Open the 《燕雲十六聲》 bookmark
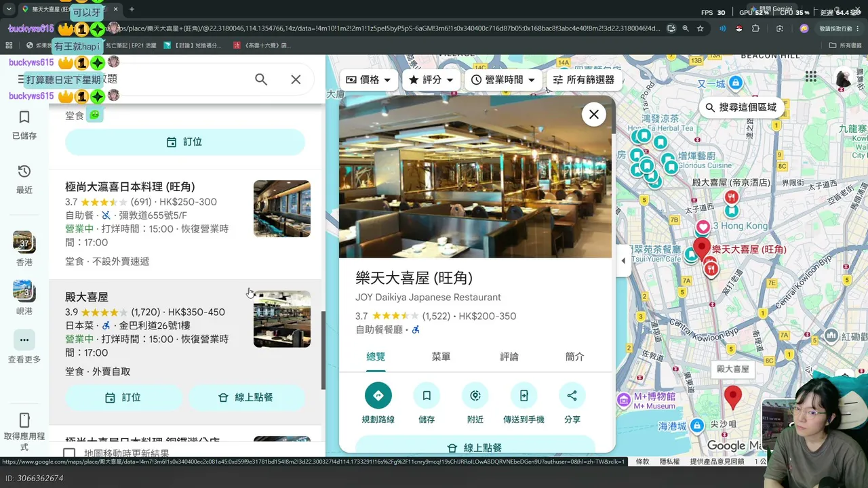This screenshot has height=488, width=868. pos(261,45)
